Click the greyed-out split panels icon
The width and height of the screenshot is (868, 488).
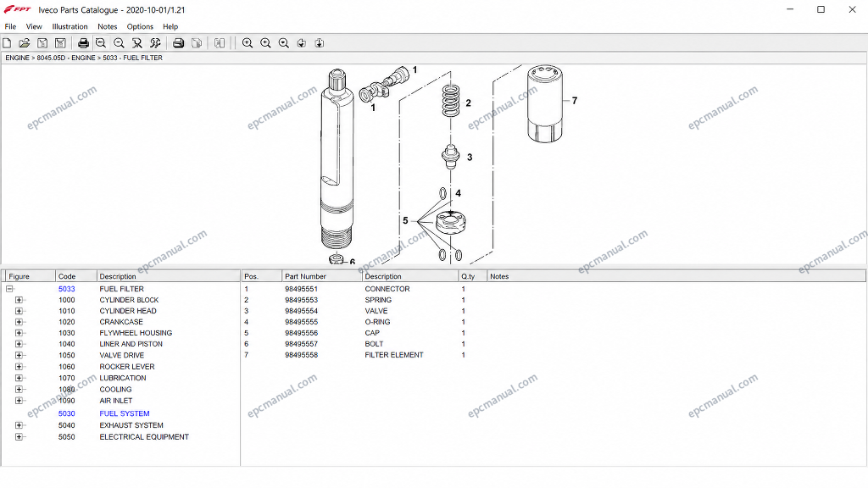click(x=220, y=43)
